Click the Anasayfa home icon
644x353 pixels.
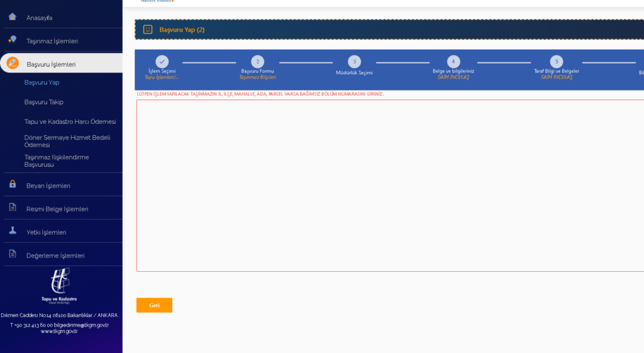pyautogui.click(x=13, y=17)
